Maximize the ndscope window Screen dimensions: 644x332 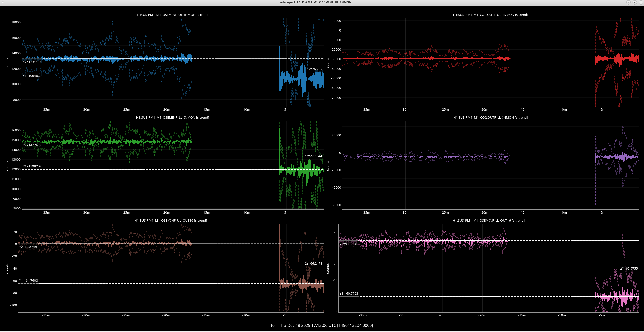click(635, 2)
